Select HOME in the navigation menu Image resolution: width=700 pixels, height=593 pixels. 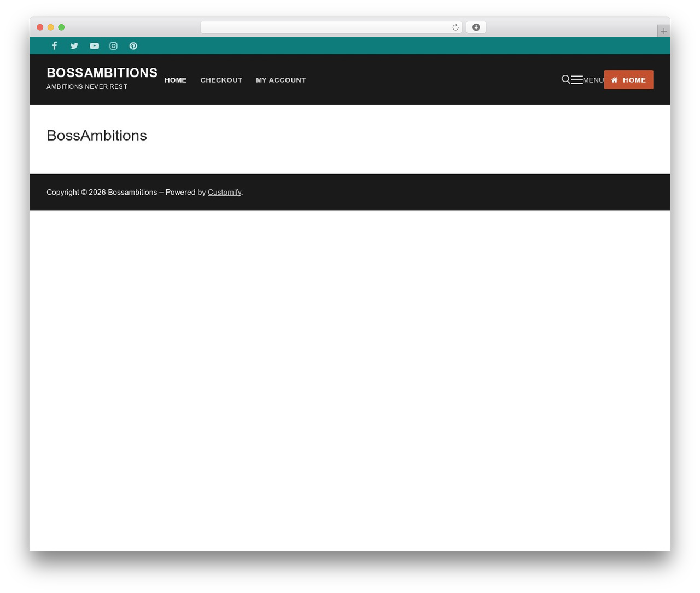point(176,80)
